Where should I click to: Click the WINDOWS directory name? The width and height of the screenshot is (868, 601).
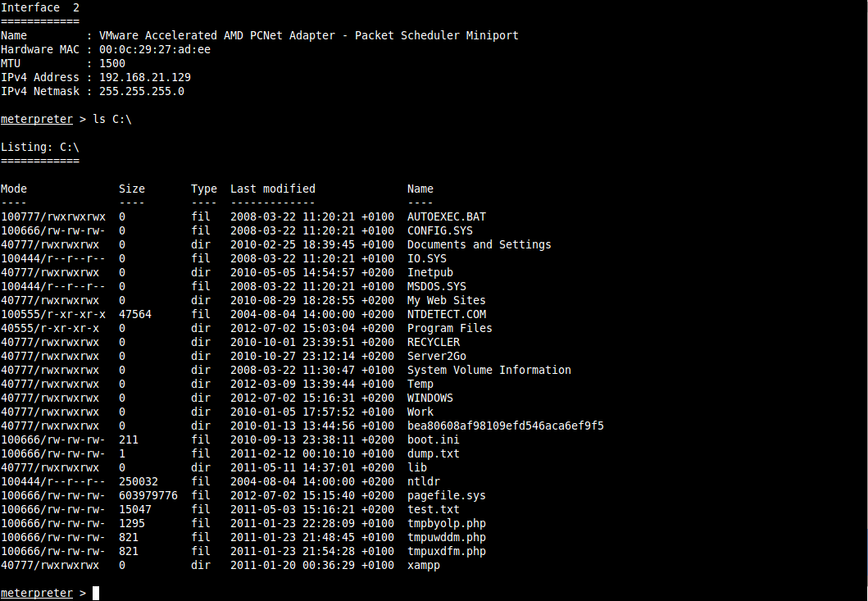(429, 398)
